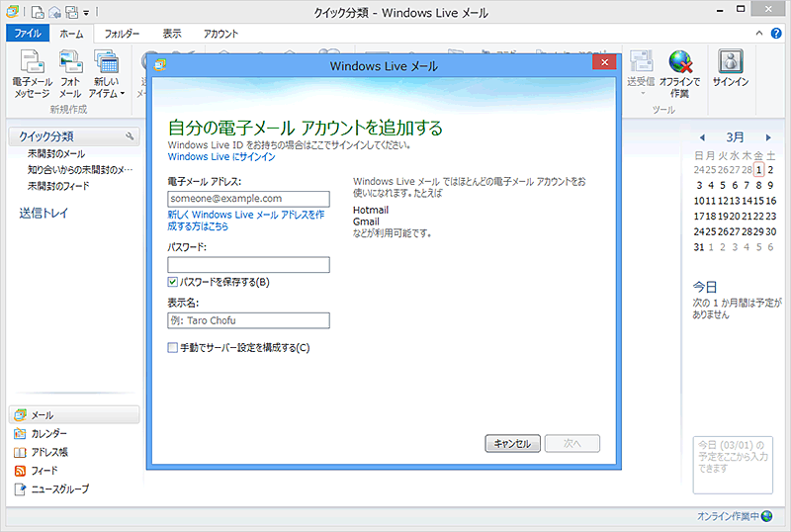Open the 新しいアイテム dropdown

(107, 74)
